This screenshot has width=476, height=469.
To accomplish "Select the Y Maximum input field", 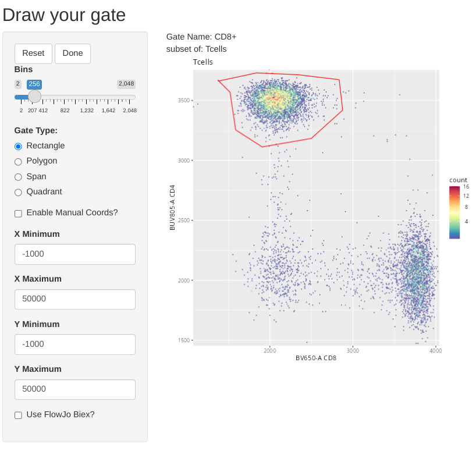I will 75,389.
